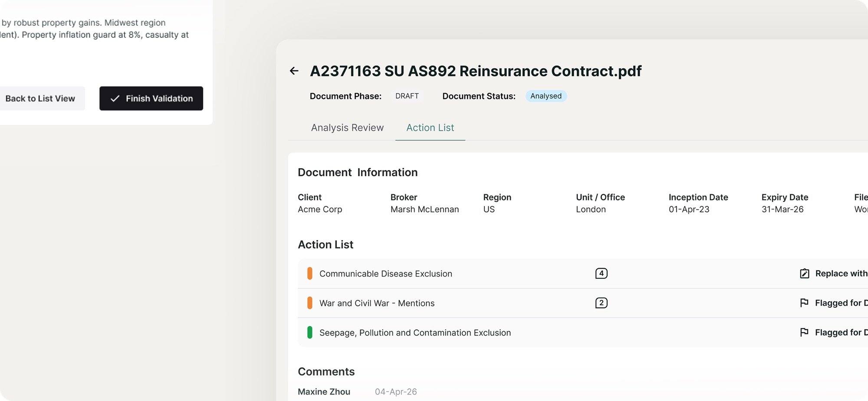Image resolution: width=868 pixels, height=401 pixels.
Task: Click the Document Status label
Action: point(479,96)
